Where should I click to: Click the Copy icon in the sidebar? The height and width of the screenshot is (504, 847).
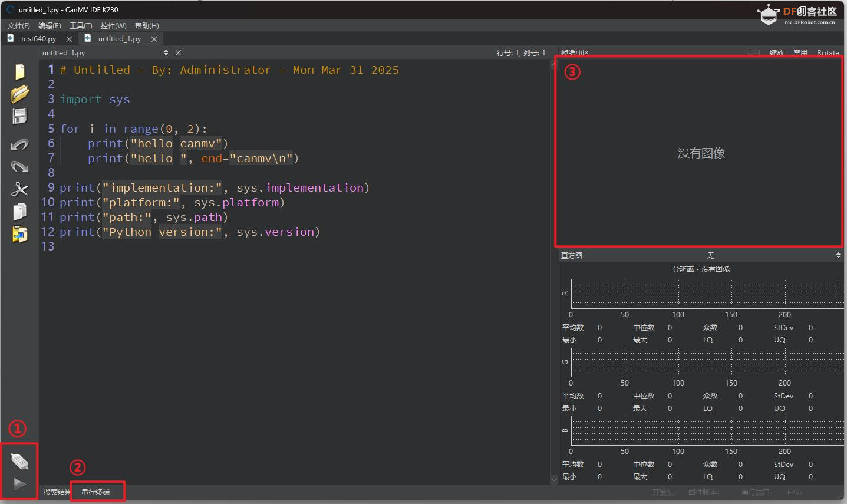tap(19, 212)
